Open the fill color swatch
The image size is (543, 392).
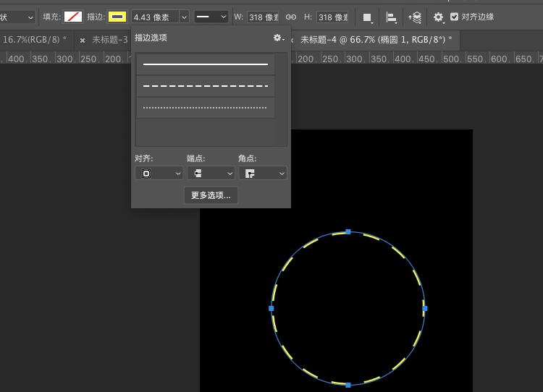pyautogui.click(x=73, y=17)
